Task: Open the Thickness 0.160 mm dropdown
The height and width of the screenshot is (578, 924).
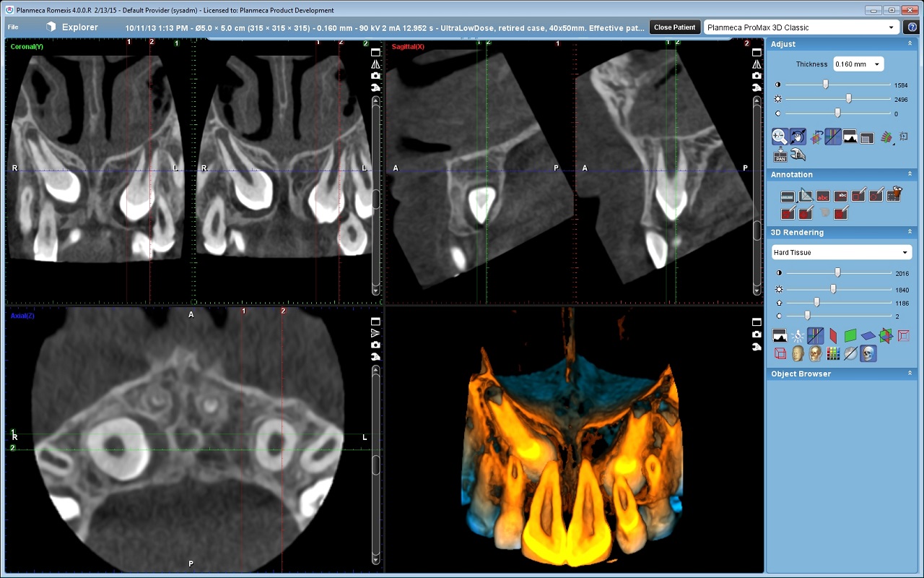Action: (x=858, y=64)
